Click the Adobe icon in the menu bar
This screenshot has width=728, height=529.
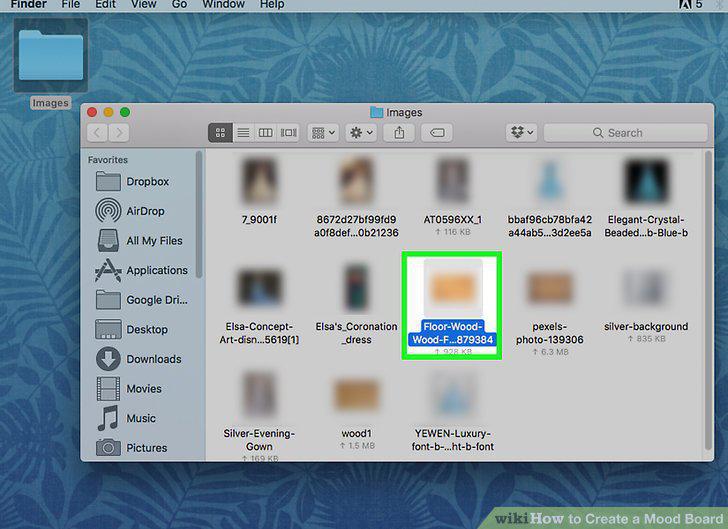[685, 5]
